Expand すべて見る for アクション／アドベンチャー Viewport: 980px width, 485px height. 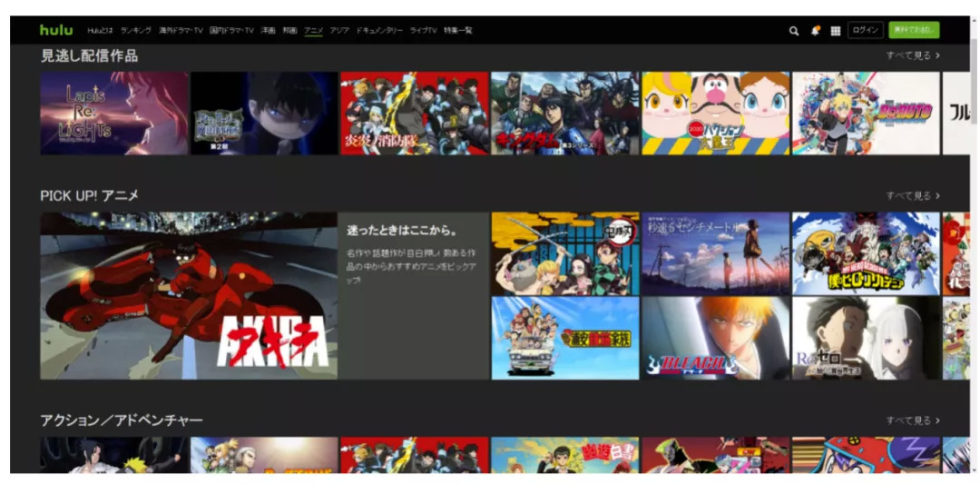[x=912, y=421]
